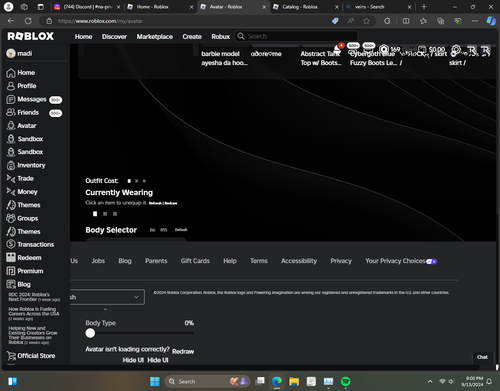Open Profile in the sidebar
Image resolution: width=500 pixels, height=391 pixels.
[21, 86]
